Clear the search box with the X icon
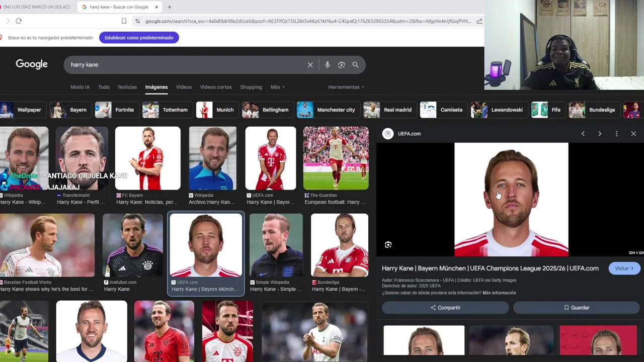Screen dimensions: 644x362 click(x=310, y=65)
